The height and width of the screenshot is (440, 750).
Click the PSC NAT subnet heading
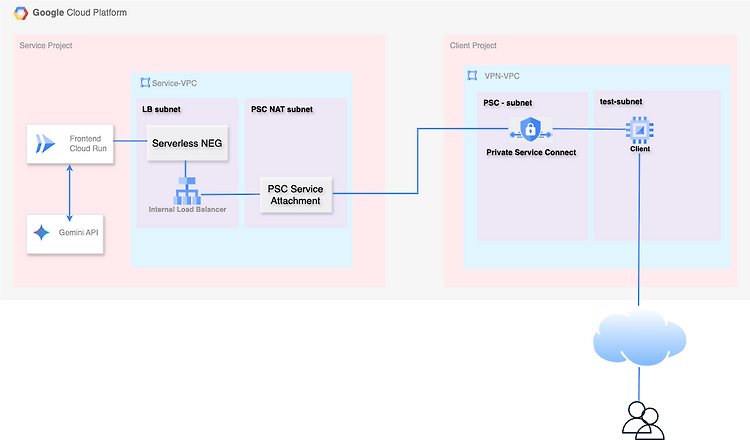tap(282, 109)
